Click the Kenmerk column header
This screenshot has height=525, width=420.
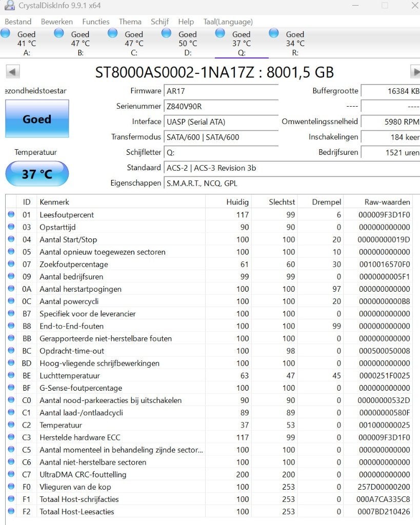click(x=121, y=202)
